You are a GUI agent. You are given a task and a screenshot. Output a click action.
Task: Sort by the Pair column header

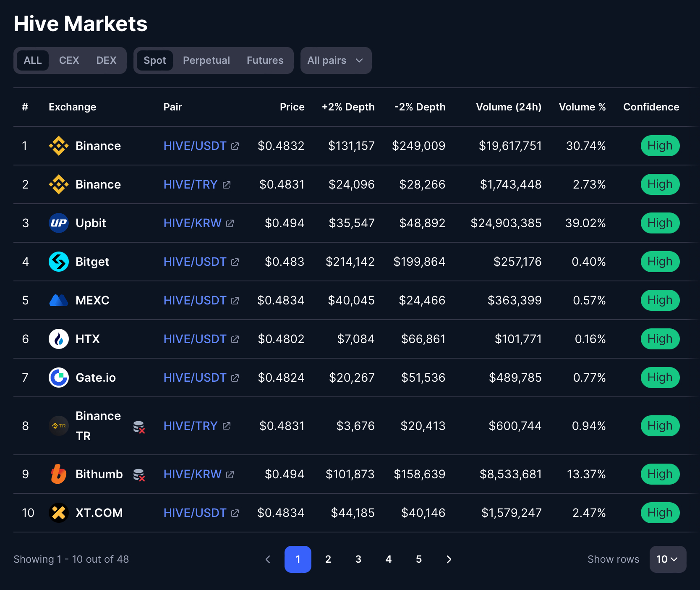point(173,107)
